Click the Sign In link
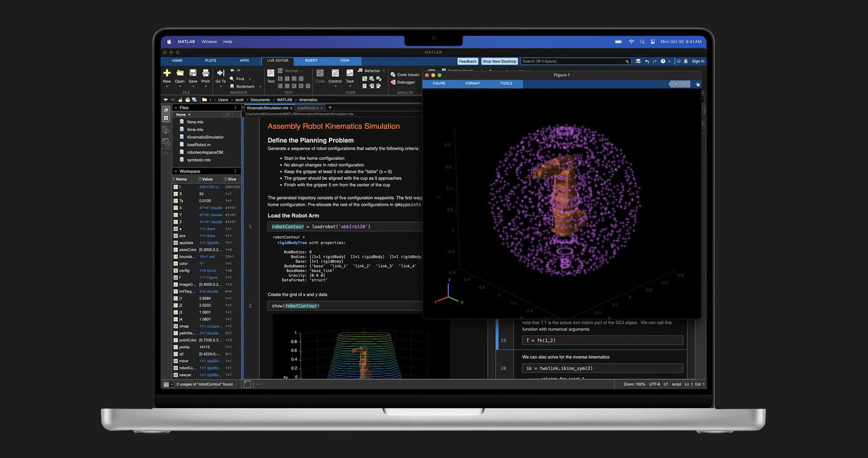Viewport: 868px width, 458px height. click(698, 61)
